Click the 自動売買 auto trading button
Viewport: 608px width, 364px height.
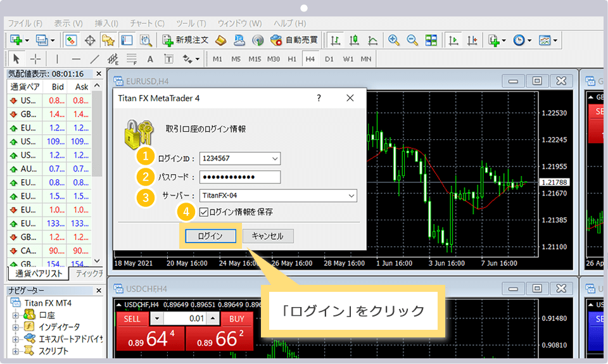tap(294, 40)
